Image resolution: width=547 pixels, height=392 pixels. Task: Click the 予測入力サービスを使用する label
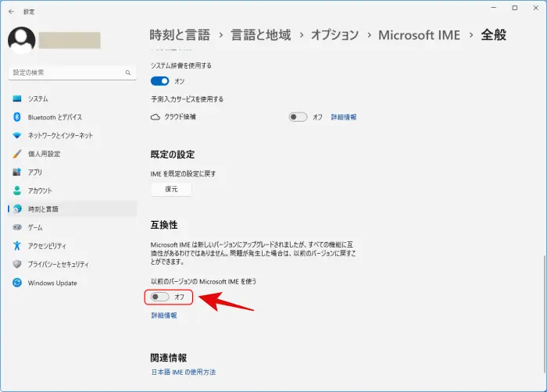tap(187, 99)
